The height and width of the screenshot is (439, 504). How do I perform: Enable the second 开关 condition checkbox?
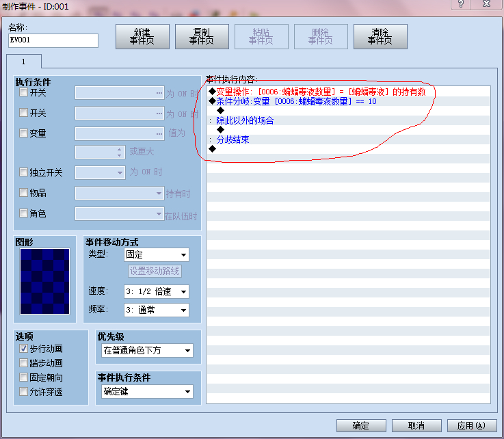tap(23, 113)
